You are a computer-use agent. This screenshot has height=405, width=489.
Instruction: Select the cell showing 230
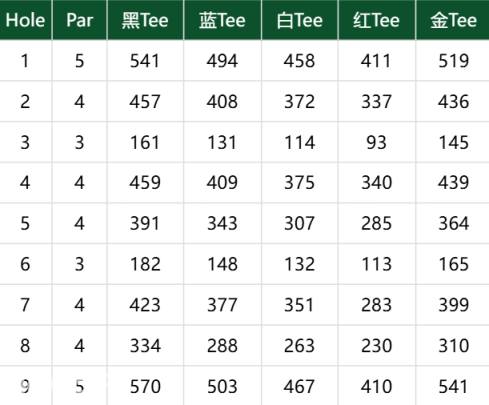tap(377, 345)
